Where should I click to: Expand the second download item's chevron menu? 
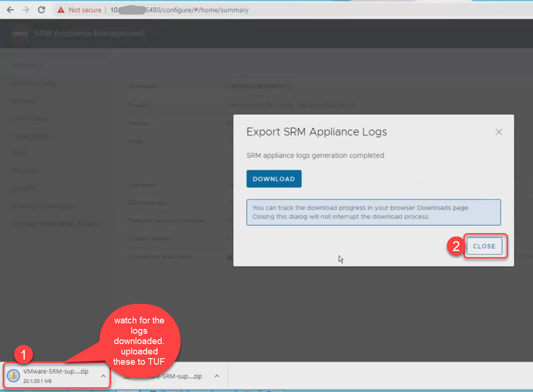[x=217, y=376]
